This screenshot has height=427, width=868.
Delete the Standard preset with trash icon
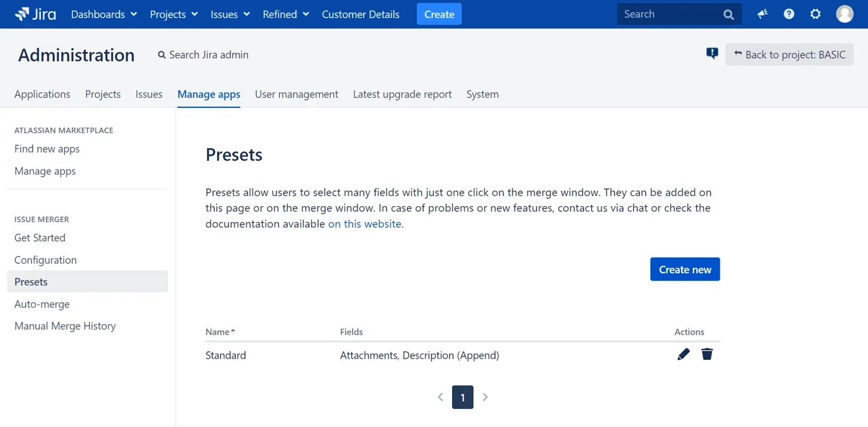click(707, 354)
